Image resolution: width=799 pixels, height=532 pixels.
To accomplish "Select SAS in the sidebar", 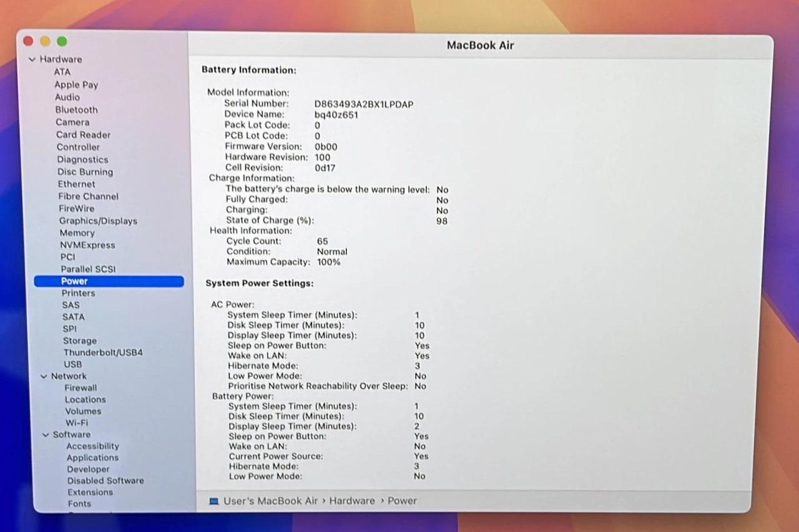I will coord(71,305).
